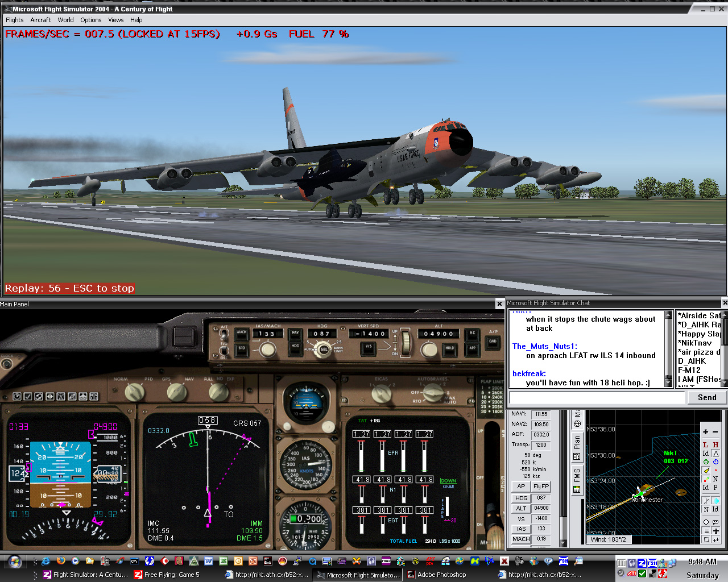Click the chat message input field
The height and width of the screenshot is (582, 728).
[x=597, y=397]
